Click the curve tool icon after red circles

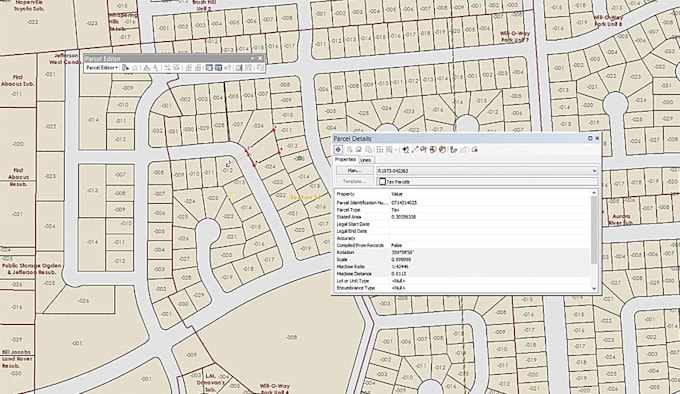tap(454, 150)
